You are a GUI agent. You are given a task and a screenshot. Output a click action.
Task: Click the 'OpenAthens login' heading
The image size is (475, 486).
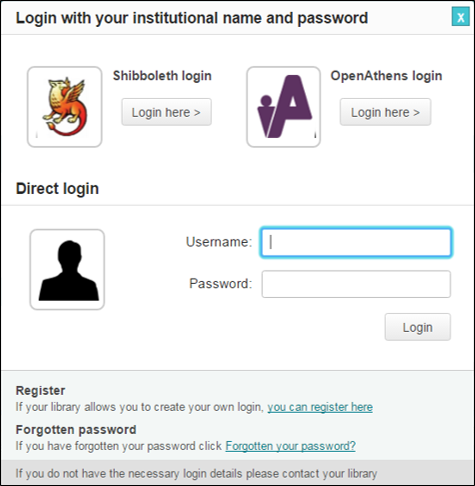(x=386, y=76)
